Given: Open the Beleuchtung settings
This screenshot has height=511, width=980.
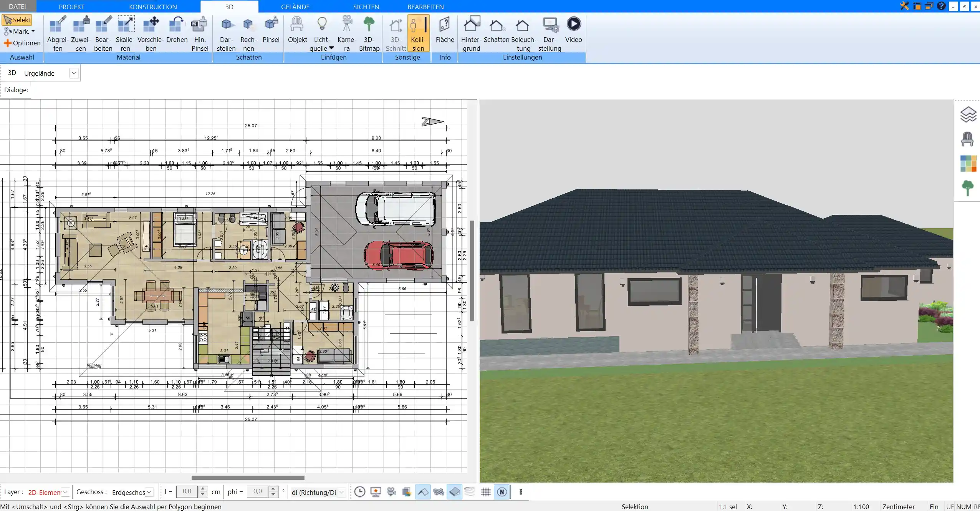Looking at the screenshot, I should click(x=523, y=33).
